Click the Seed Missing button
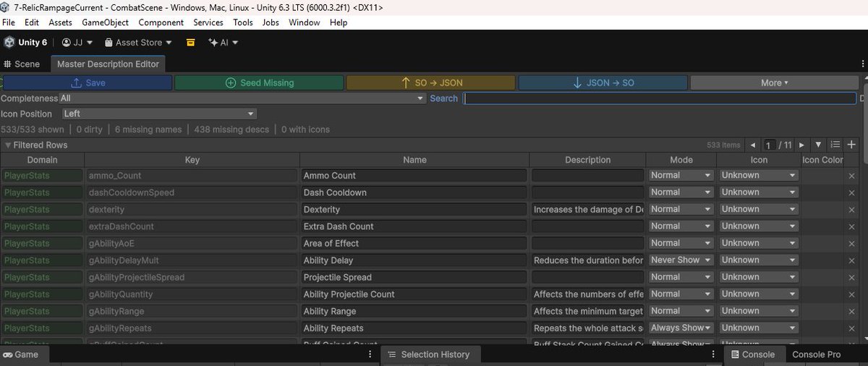The height and width of the screenshot is (366, 868). click(260, 82)
